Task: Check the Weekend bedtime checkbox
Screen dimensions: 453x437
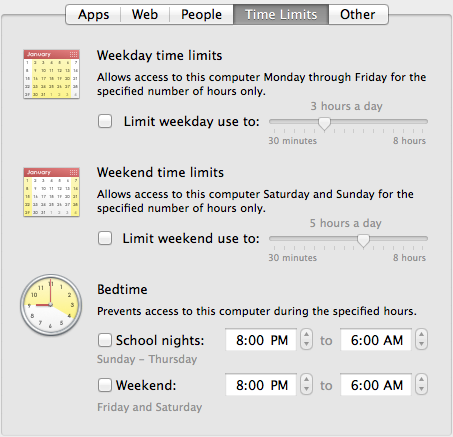Action: tap(105, 385)
